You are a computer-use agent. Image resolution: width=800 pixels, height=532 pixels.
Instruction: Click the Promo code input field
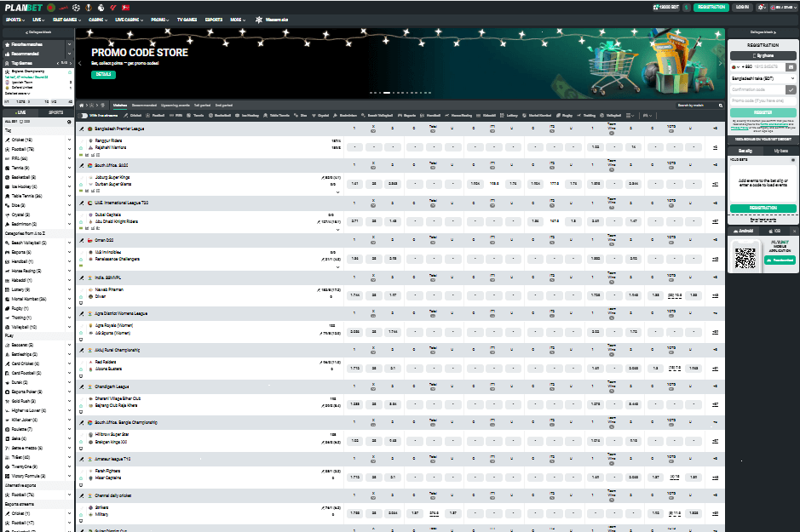point(763,100)
